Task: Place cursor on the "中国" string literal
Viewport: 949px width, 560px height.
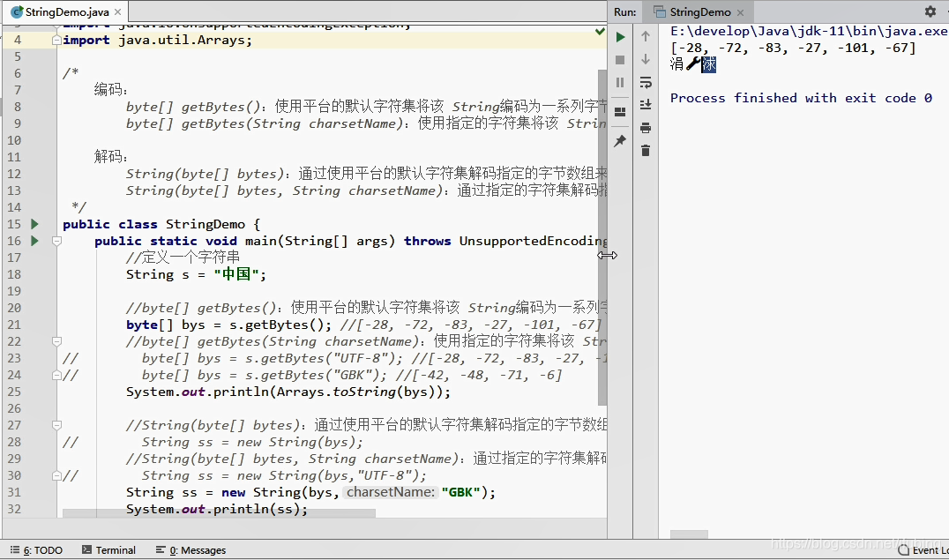Action: point(236,274)
